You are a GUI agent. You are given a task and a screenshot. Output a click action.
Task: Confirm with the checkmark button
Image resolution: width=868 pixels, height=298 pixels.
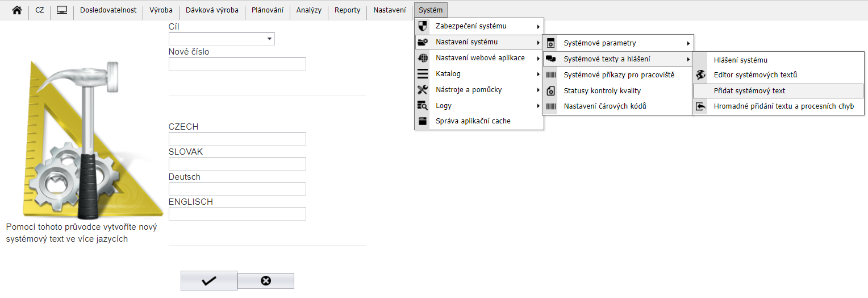point(208,281)
